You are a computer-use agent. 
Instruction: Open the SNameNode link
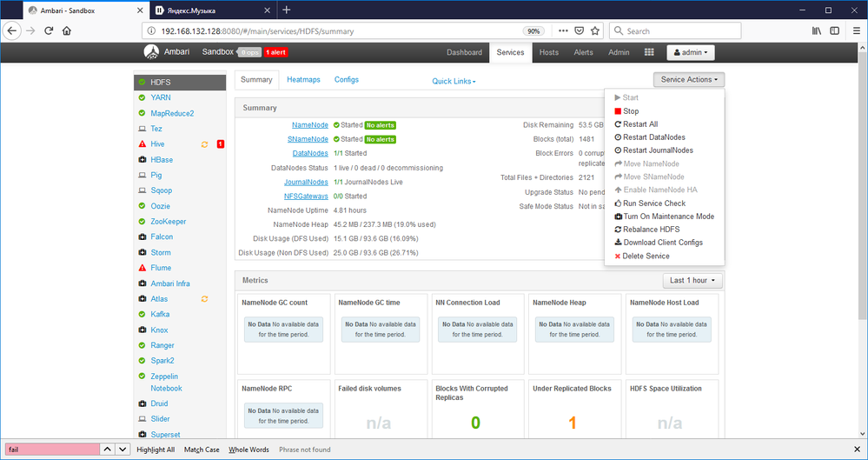pos(308,139)
